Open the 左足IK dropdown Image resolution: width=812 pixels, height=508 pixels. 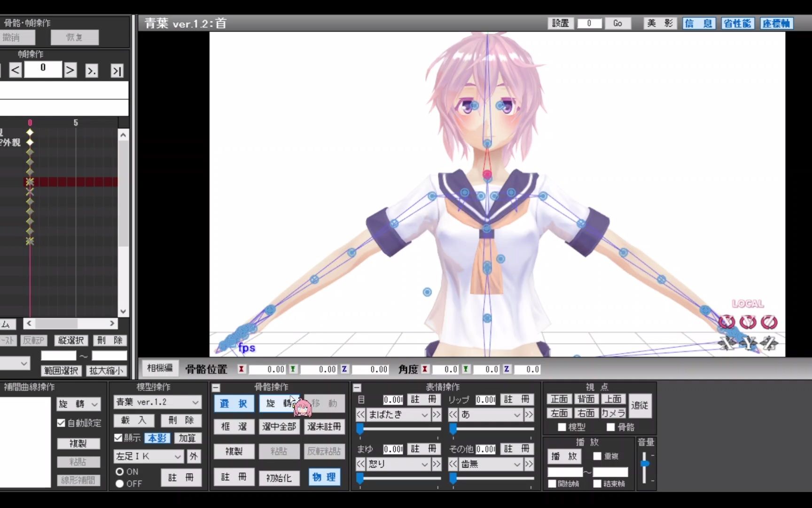[x=148, y=456]
